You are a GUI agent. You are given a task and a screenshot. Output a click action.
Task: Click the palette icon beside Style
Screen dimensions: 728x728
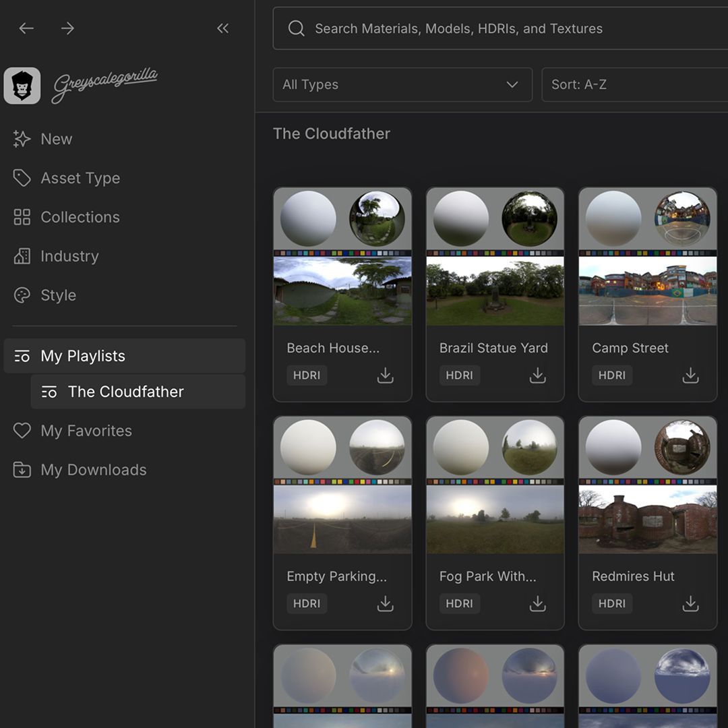[x=22, y=295]
